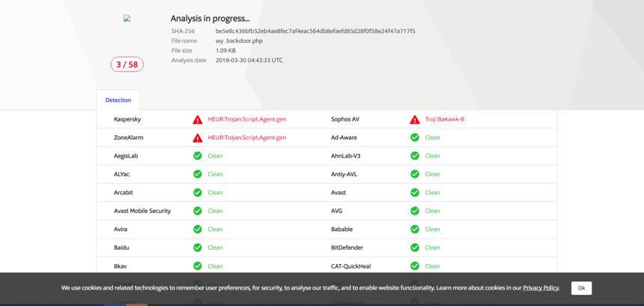Image resolution: width=644 pixels, height=306 pixels.
Task: Click BitDefender green checkmark icon
Action: pyautogui.click(x=415, y=247)
